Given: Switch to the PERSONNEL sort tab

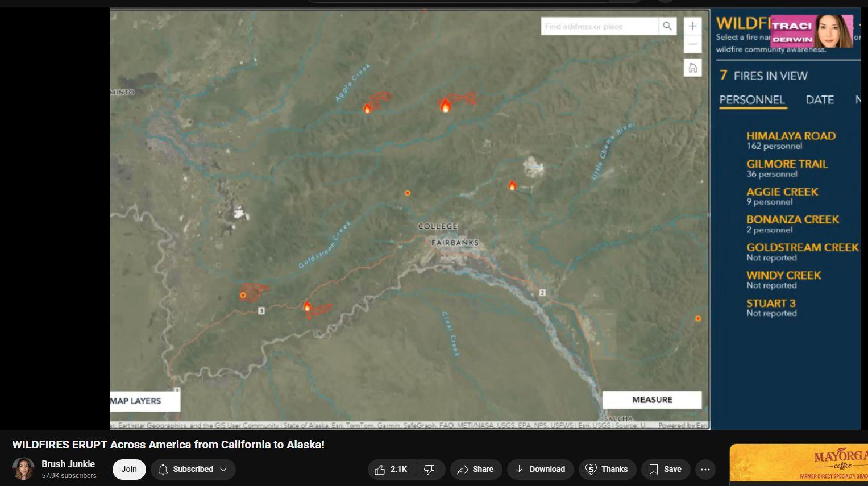Looking at the screenshot, I should click(752, 100).
